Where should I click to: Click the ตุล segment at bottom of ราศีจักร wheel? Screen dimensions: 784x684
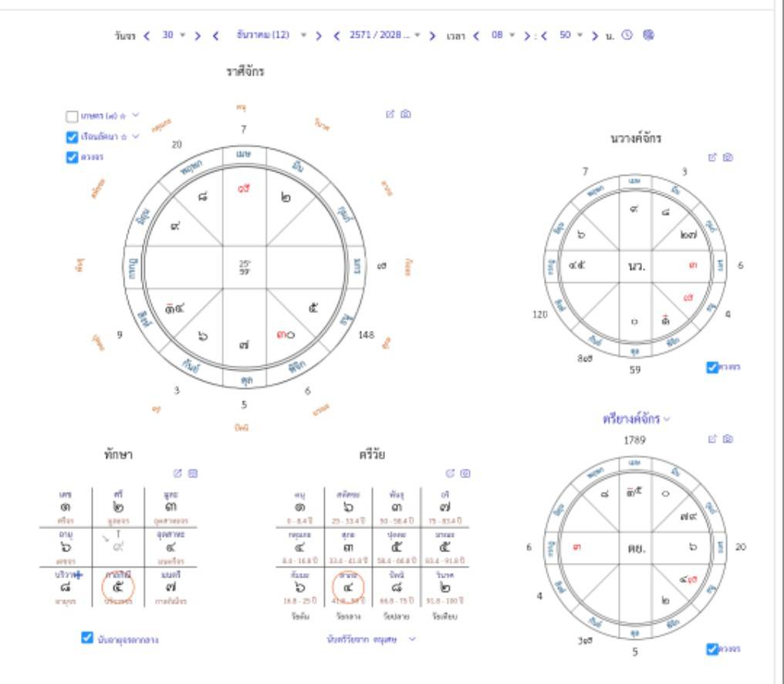pyautogui.click(x=246, y=381)
